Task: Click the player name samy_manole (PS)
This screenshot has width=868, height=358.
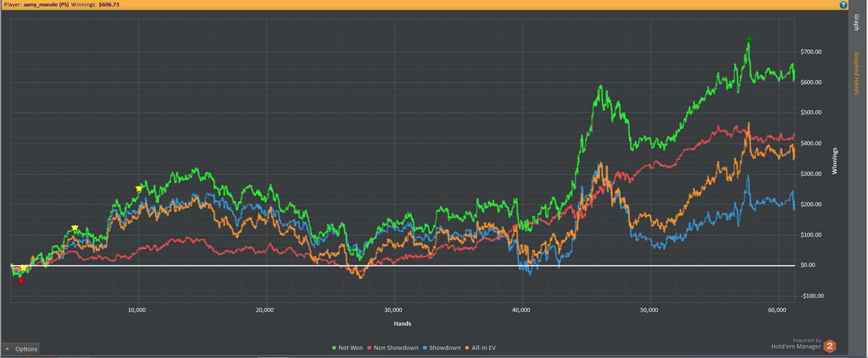Action: [46, 5]
